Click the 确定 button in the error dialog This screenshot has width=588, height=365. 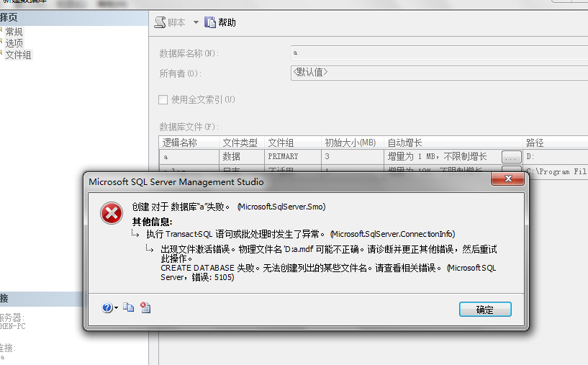[485, 310]
